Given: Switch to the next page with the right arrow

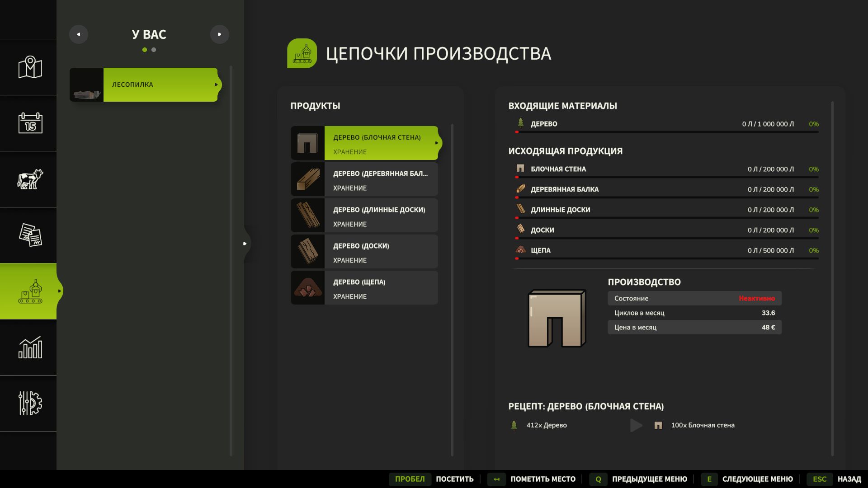Looking at the screenshot, I should coord(220,34).
